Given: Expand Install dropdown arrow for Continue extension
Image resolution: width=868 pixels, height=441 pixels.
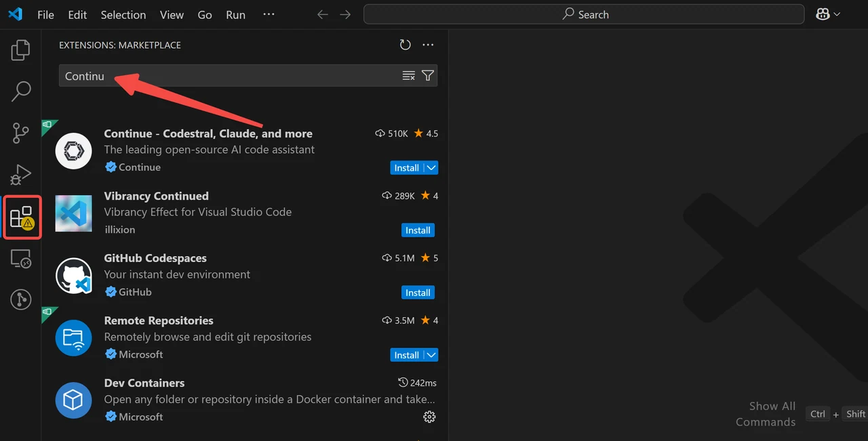Looking at the screenshot, I should click(x=431, y=168).
